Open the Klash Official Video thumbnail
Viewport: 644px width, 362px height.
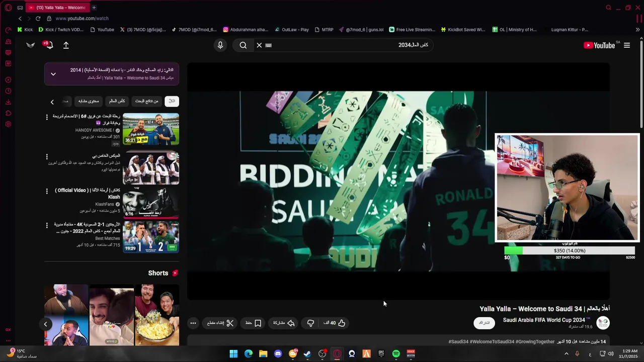point(151,203)
